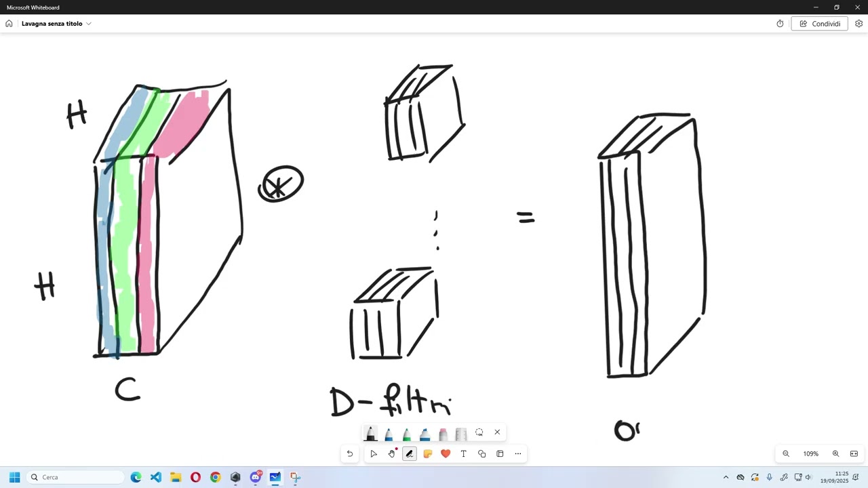868x488 pixels.
Task: Select the blue pen
Action: [389, 433]
